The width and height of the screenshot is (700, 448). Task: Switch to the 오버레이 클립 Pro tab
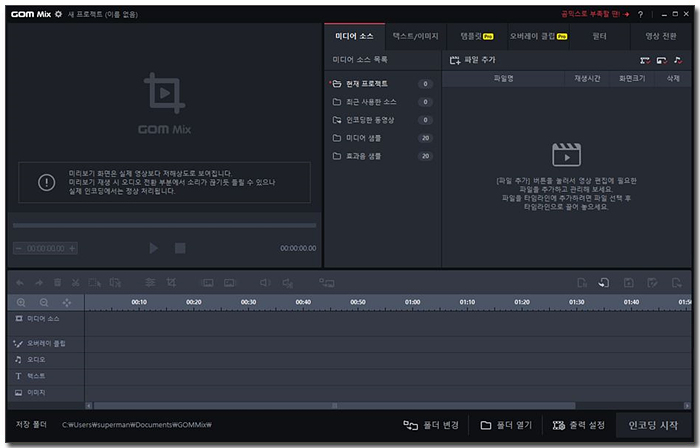538,36
